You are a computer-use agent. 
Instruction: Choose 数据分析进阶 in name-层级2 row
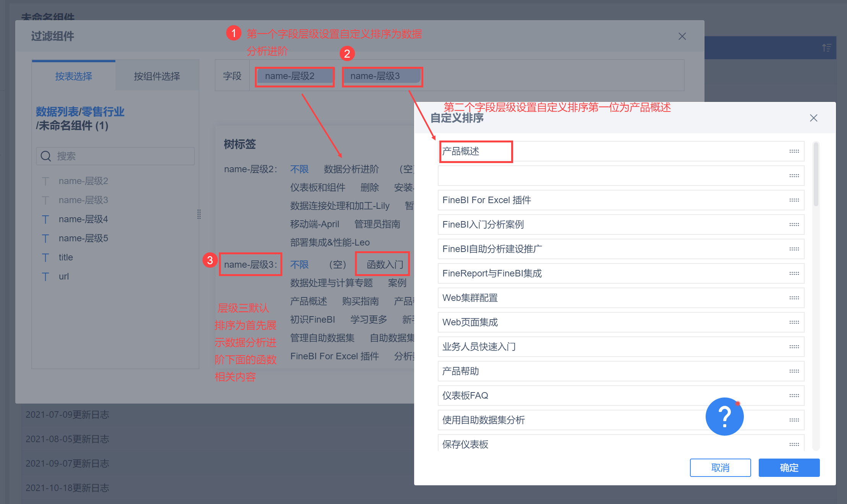pos(351,169)
